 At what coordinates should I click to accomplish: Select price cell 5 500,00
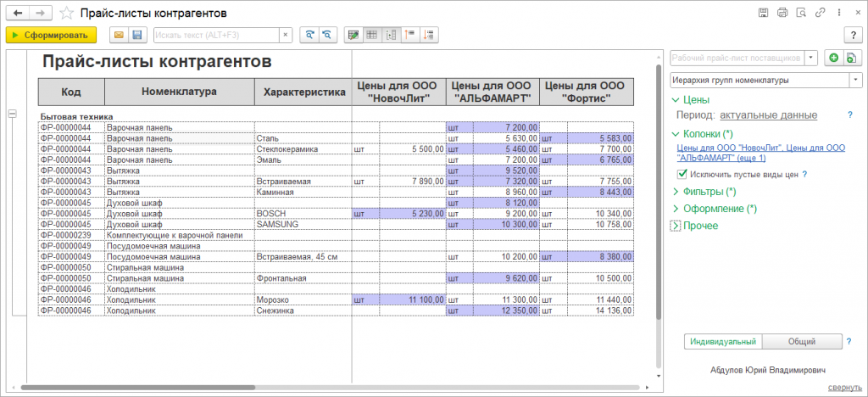(413, 149)
